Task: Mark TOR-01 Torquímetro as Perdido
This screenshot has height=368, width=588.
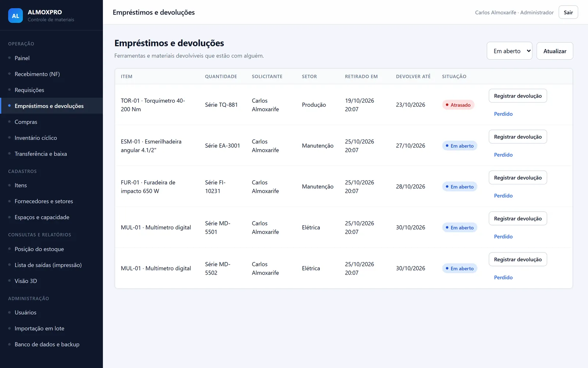Action: coord(503,114)
